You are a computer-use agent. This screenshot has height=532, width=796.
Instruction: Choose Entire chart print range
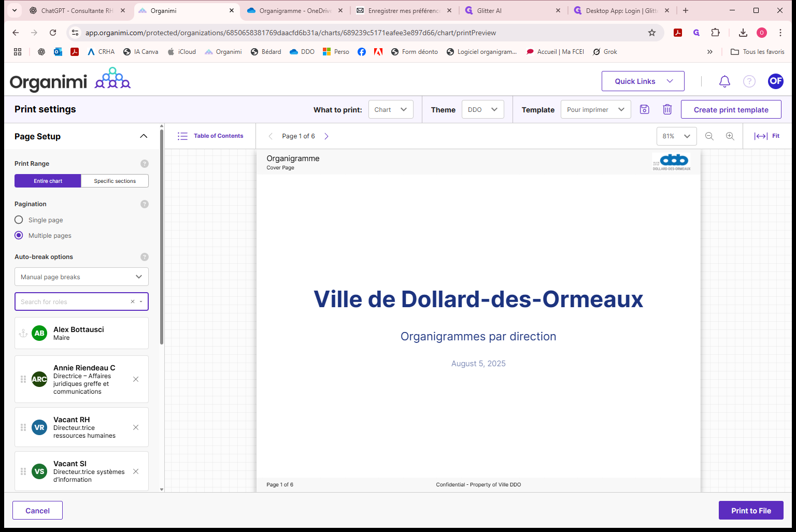click(48, 181)
